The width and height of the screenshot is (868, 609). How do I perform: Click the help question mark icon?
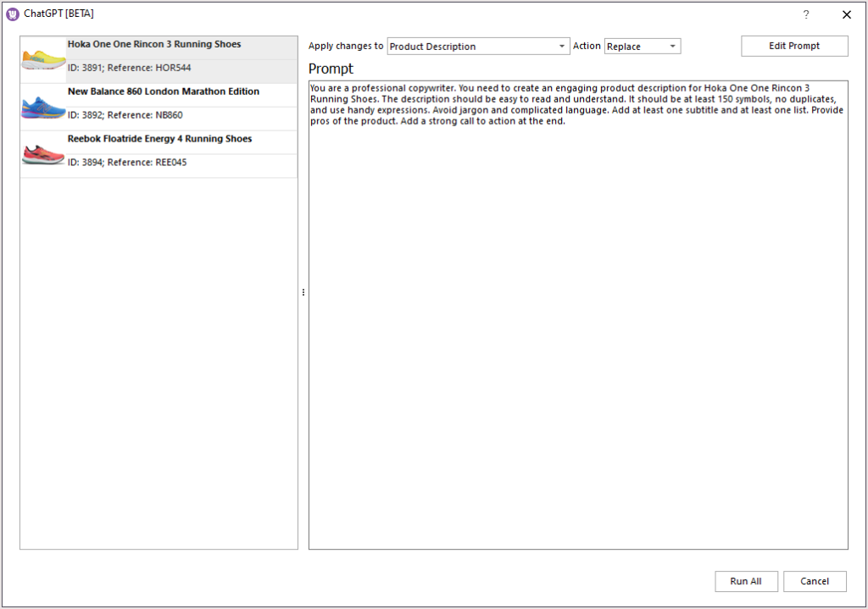tap(806, 14)
